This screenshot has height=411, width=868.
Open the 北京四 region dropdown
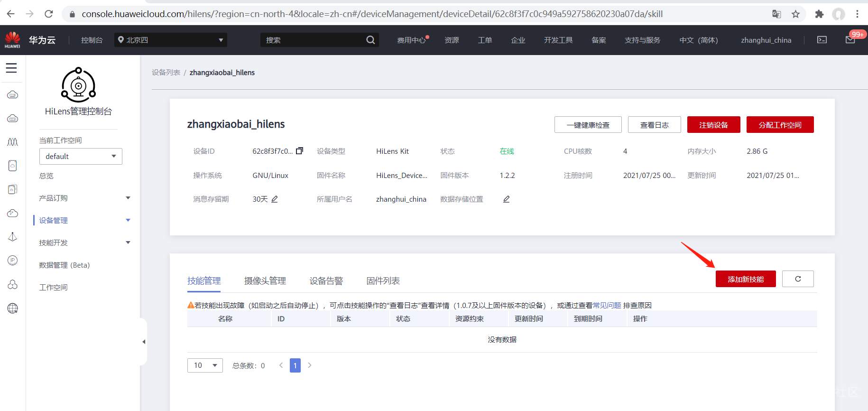coord(171,40)
